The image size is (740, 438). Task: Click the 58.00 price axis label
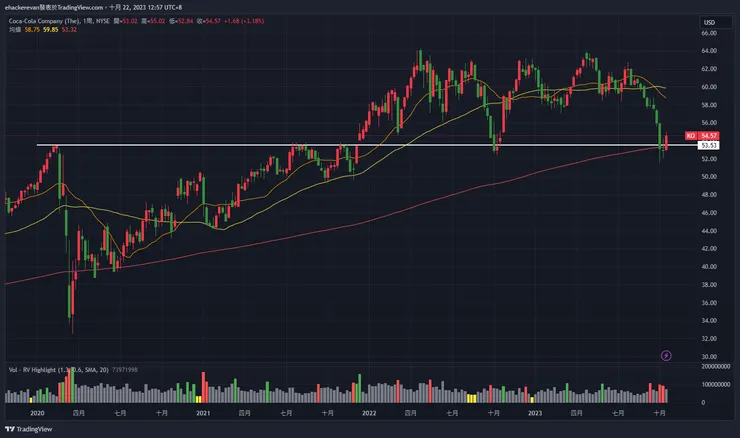point(709,105)
